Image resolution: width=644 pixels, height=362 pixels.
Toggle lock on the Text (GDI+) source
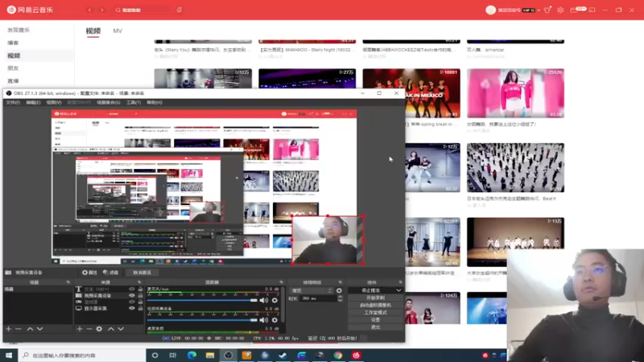click(x=140, y=289)
